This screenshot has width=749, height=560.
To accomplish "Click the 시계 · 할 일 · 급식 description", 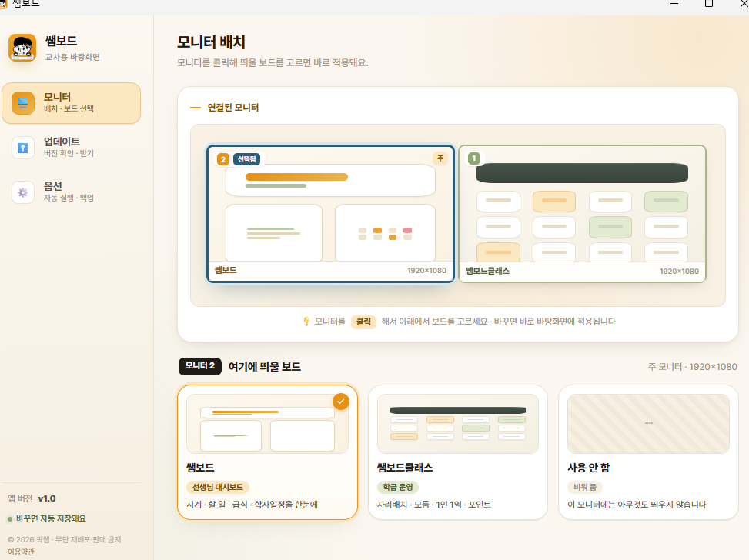I will tap(252, 505).
